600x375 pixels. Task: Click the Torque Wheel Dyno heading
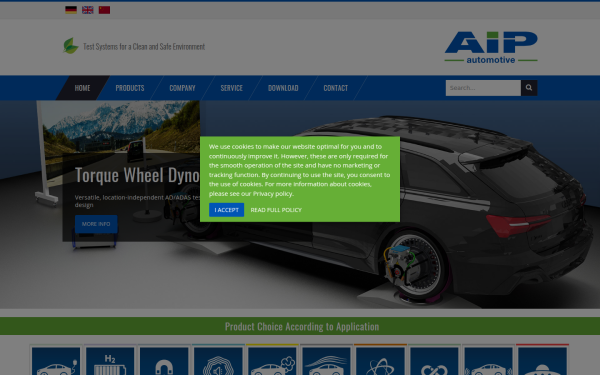[137, 175]
